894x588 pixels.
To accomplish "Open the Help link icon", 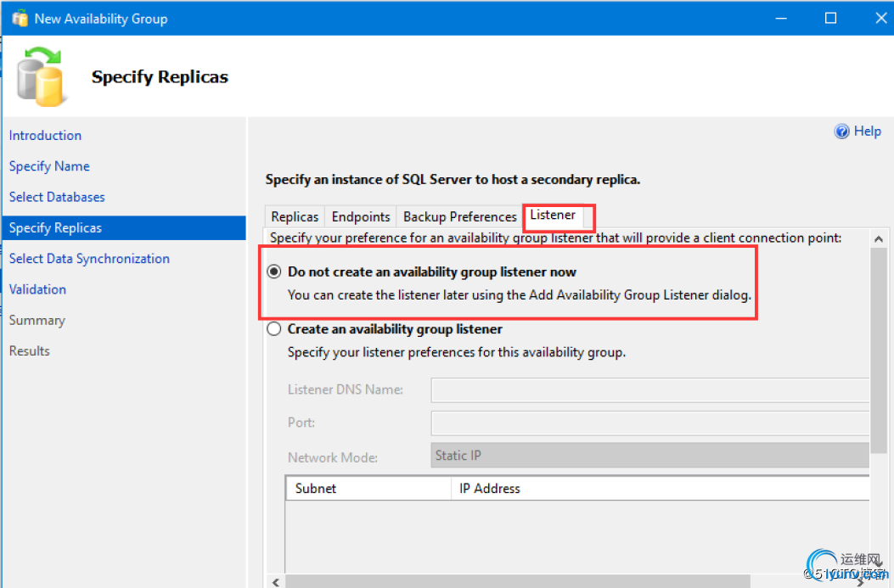I will [x=841, y=132].
